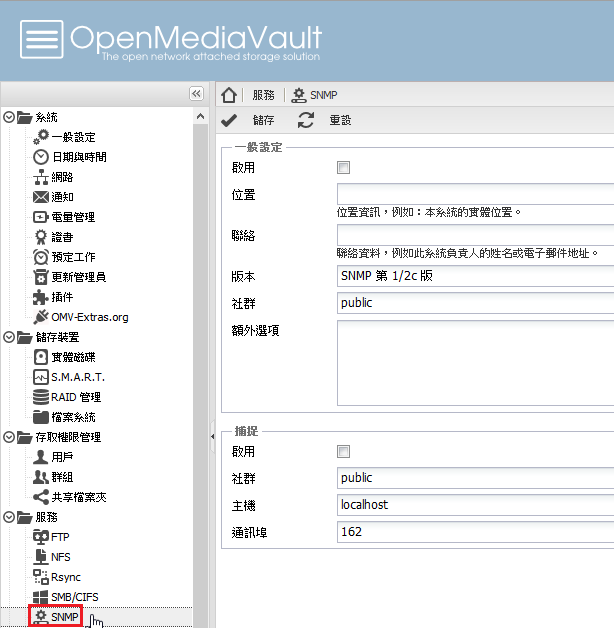Click sidebar scroll-up arrow
The width and height of the screenshot is (614, 628).
click(x=200, y=117)
